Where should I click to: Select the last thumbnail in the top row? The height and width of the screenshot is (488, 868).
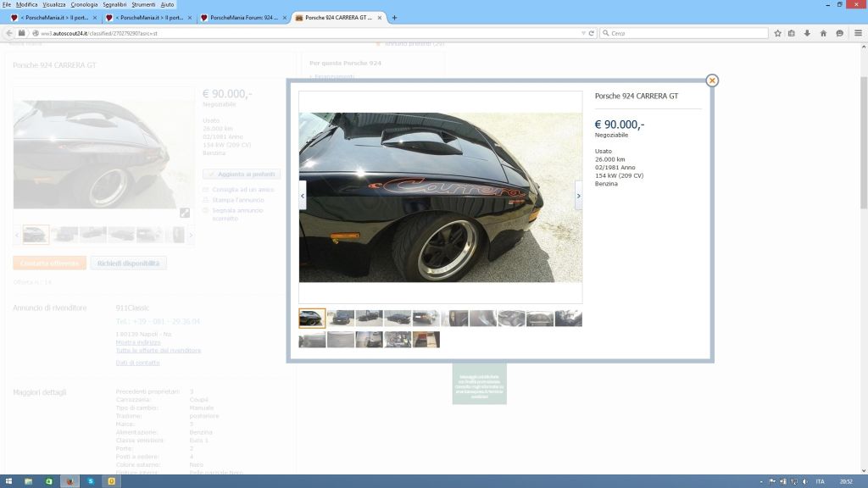pyautogui.click(x=569, y=319)
